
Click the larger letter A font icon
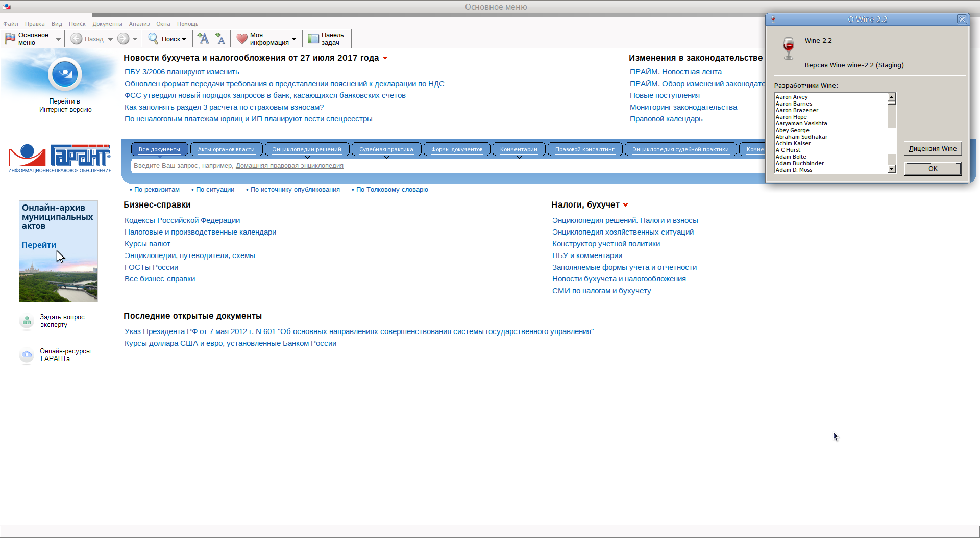coord(203,39)
